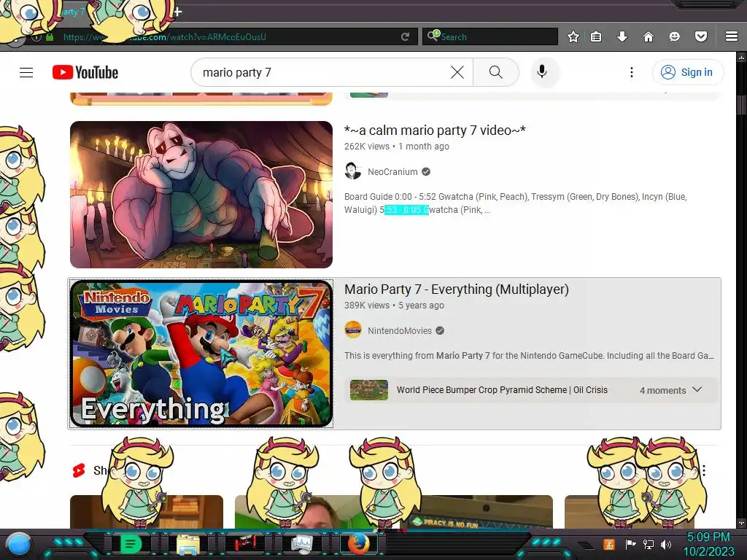Open the volume speaker tray icon

[666, 544]
